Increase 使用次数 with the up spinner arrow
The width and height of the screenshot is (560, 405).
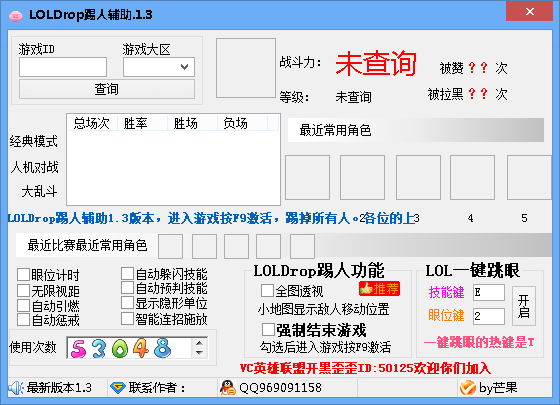(200, 343)
